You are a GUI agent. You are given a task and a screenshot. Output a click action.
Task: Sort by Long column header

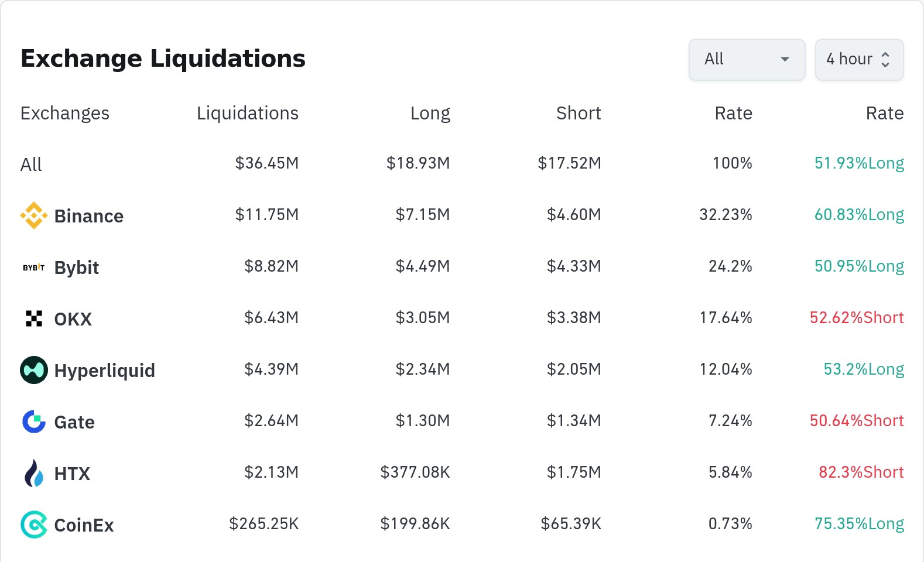point(430,113)
